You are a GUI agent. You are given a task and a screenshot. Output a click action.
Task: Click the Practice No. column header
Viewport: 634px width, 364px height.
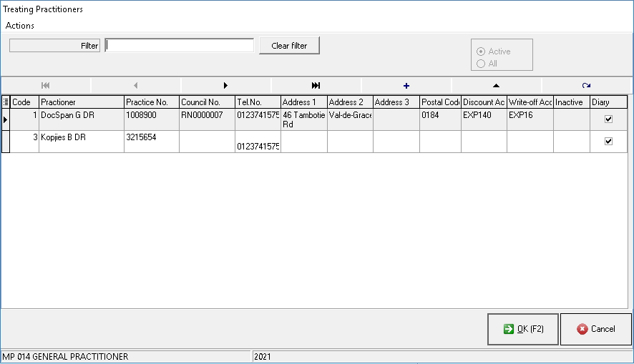(151, 102)
